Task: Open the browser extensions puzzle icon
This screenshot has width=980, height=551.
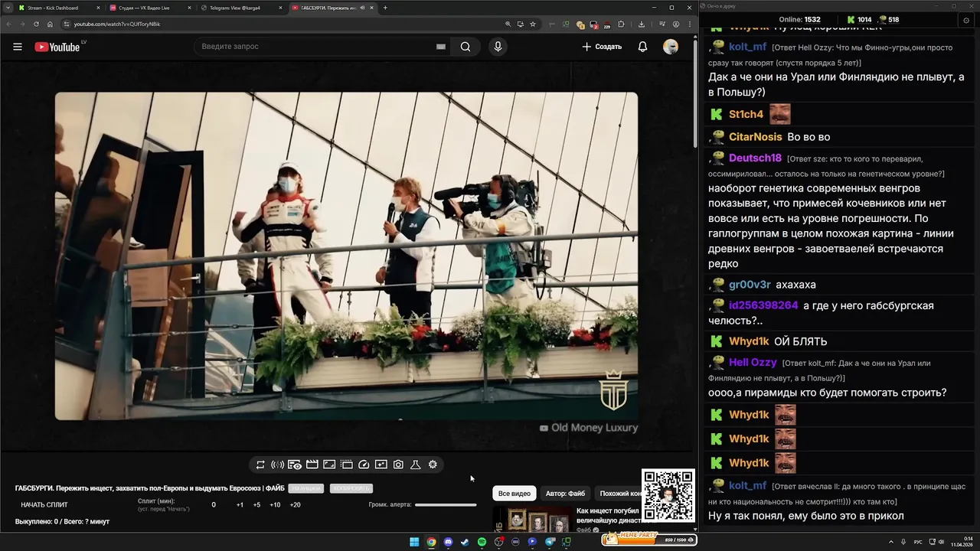Action: (x=621, y=24)
